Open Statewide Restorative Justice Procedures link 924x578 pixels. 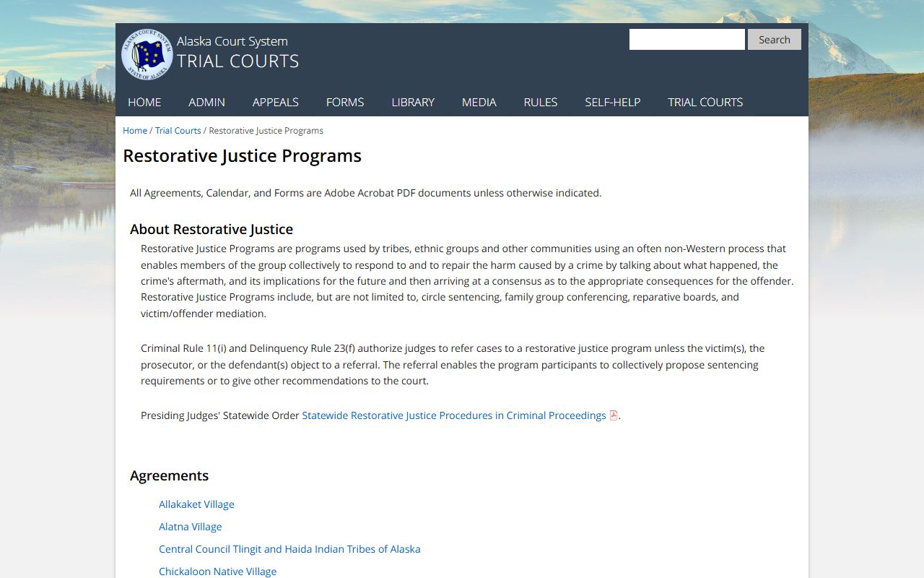pos(454,415)
